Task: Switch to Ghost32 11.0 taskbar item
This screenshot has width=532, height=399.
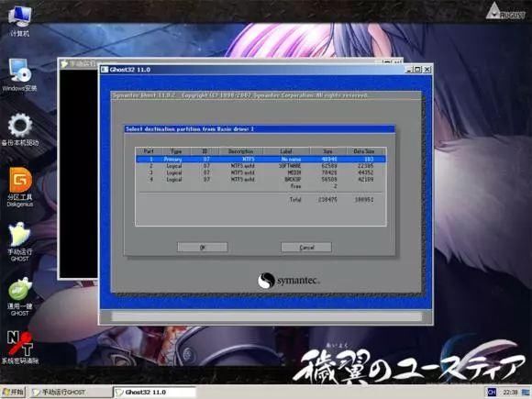Action: click(155, 393)
